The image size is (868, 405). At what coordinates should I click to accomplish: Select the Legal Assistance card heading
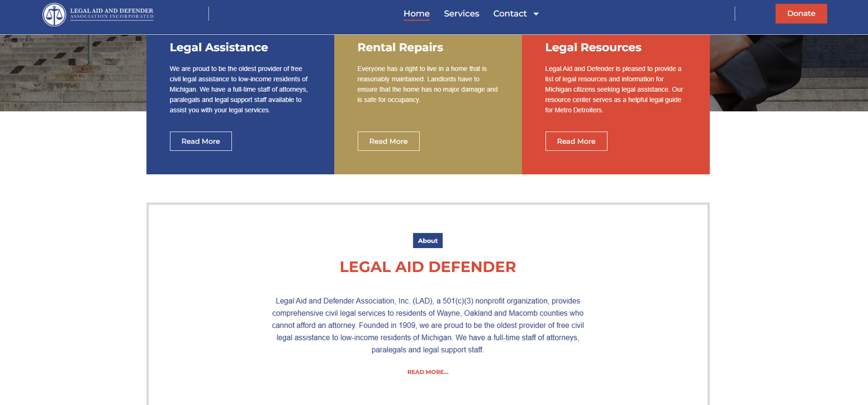click(x=219, y=48)
